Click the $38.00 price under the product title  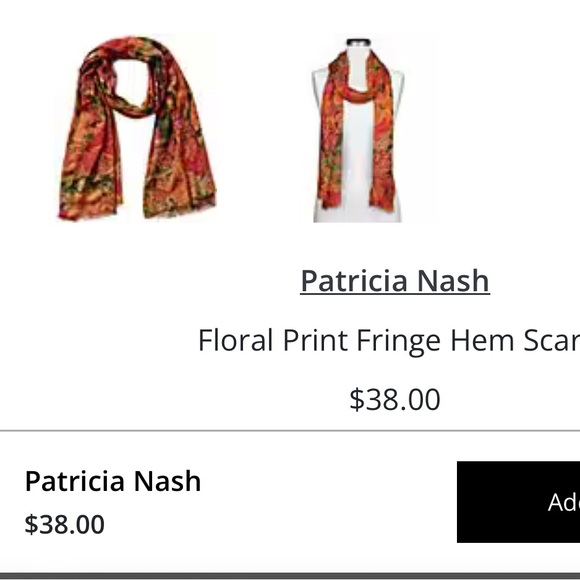point(395,399)
